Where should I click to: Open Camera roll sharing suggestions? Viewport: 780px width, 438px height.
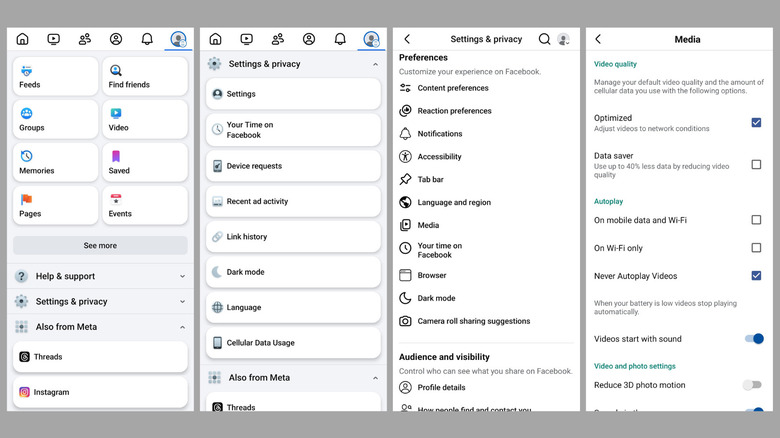point(473,321)
